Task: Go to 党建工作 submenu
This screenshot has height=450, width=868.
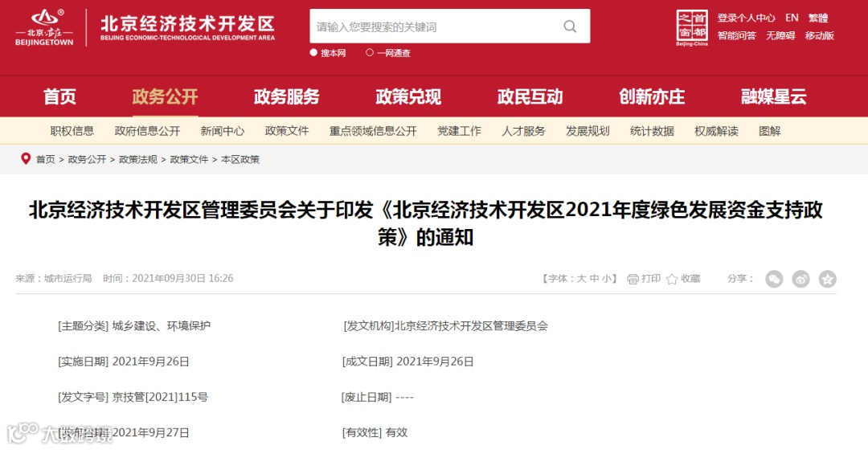Action: pyautogui.click(x=460, y=131)
